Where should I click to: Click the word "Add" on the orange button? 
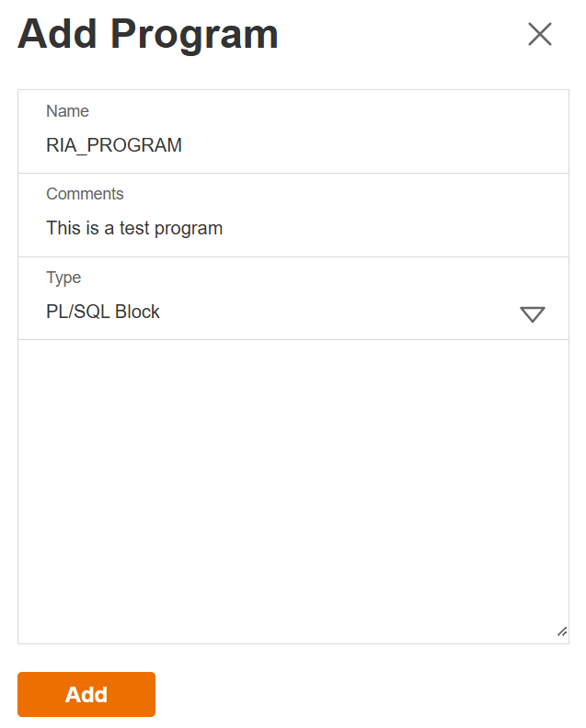pyautogui.click(x=86, y=695)
